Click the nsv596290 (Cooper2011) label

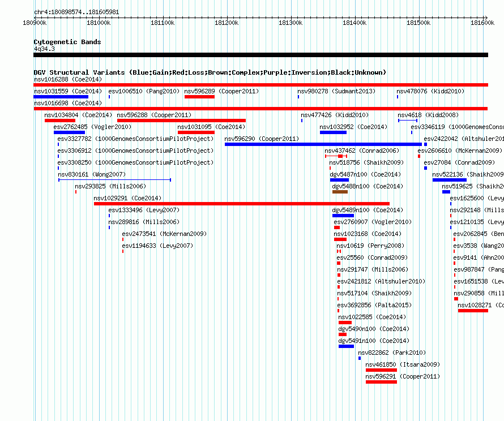click(262, 139)
